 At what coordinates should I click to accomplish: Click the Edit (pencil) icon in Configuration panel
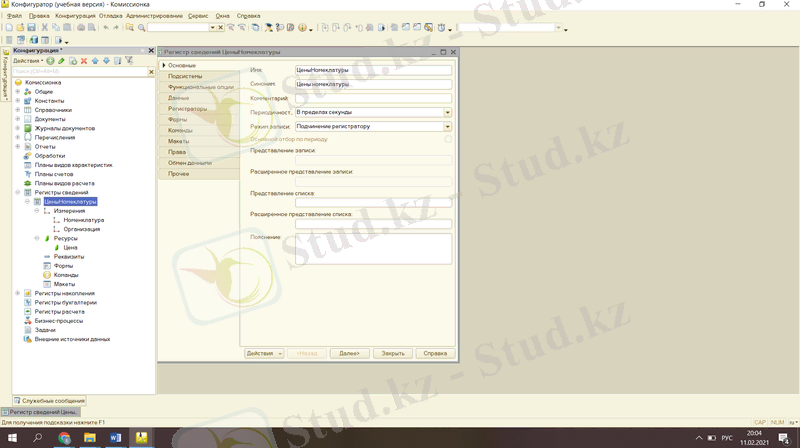(x=61, y=61)
